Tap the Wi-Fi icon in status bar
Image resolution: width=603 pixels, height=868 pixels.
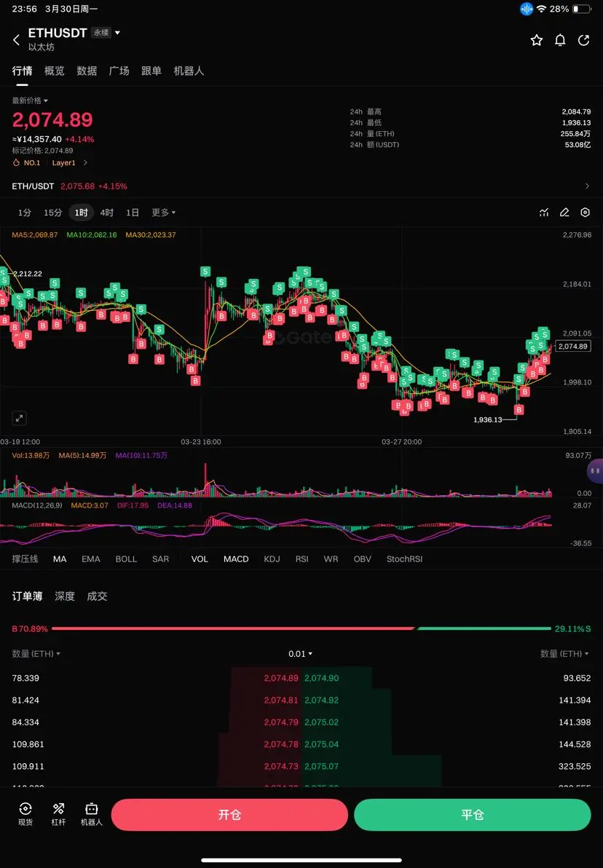pos(542,9)
